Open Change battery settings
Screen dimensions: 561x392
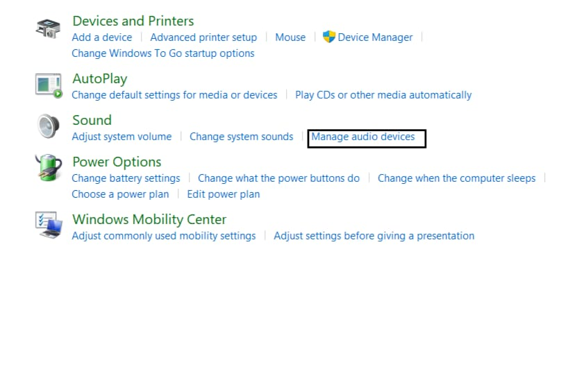click(x=126, y=178)
